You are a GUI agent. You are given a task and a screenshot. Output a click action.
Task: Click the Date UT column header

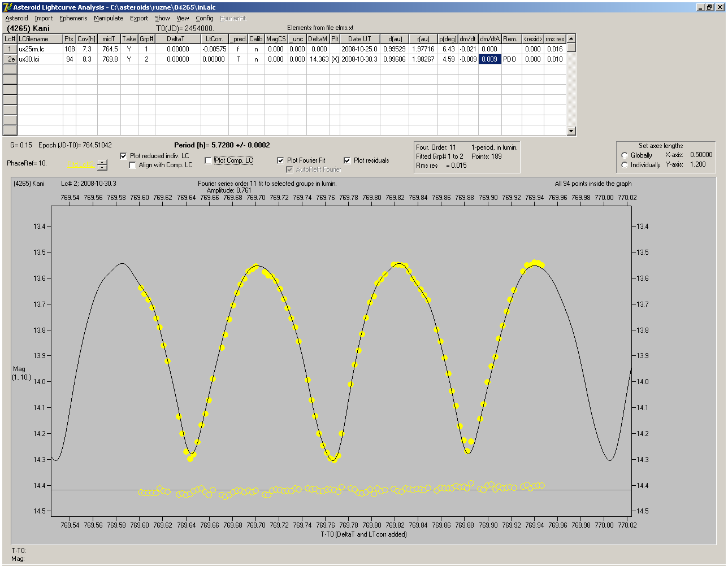pyautogui.click(x=359, y=39)
